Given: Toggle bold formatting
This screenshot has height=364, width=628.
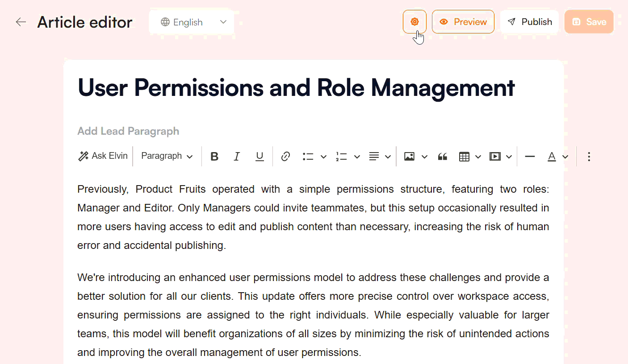Looking at the screenshot, I should 214,157.
